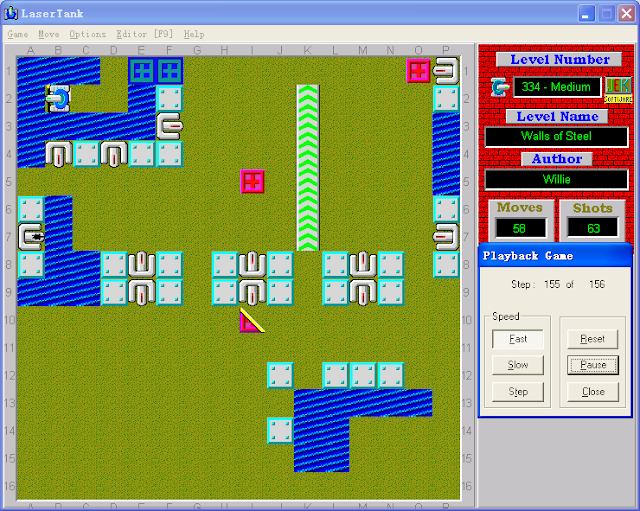Click the tank icon beside Level Number
The height and width of the screenshot is (511, 640).
[500, 87]
